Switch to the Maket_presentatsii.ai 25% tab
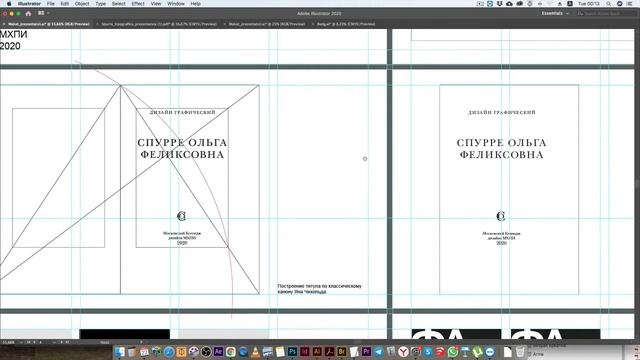 (266, 24)
